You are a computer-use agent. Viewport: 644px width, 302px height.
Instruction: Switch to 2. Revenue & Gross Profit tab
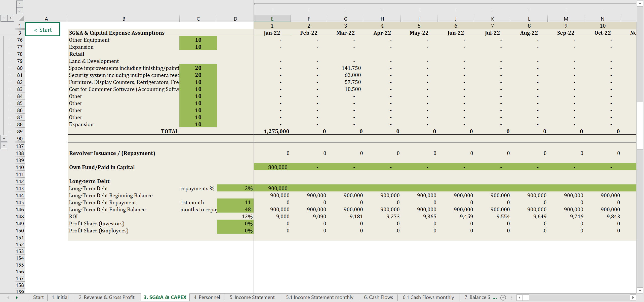click(x=106, y=297)
